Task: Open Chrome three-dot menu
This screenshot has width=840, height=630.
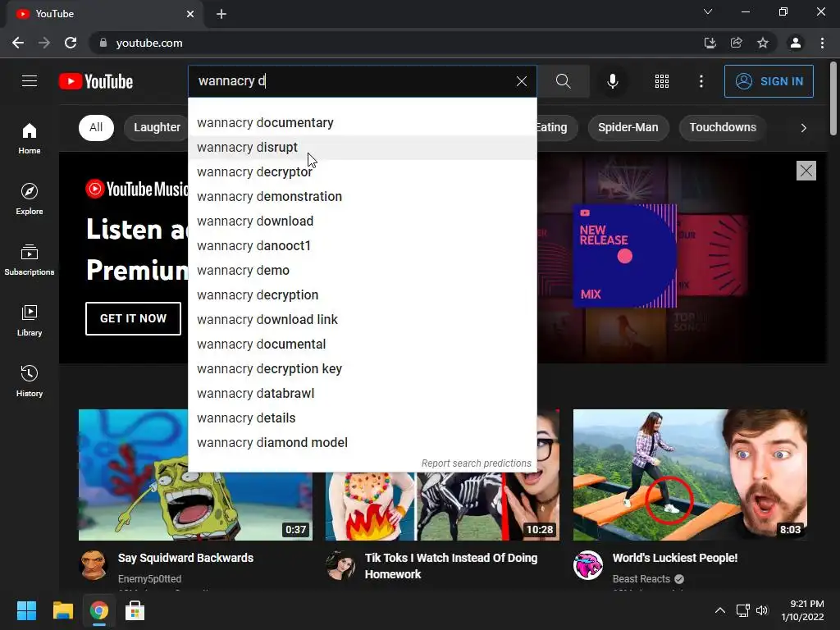Action: click(822, 43)
